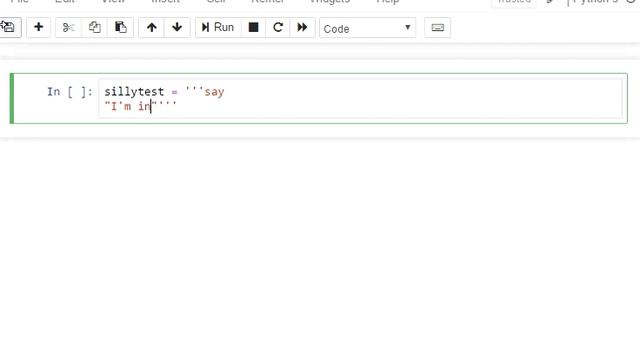The height and width of the screenshot is (360, 640).
Task: Select the In [ ] cell prompt
Action: click(x=70, y=92)
